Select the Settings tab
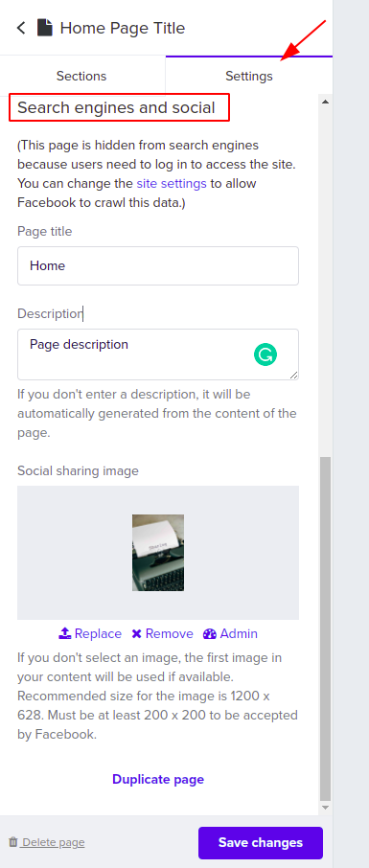 point(249,76)
